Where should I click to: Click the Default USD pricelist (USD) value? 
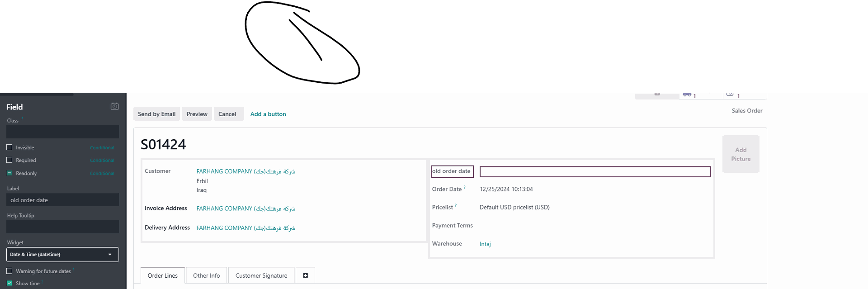514,207
